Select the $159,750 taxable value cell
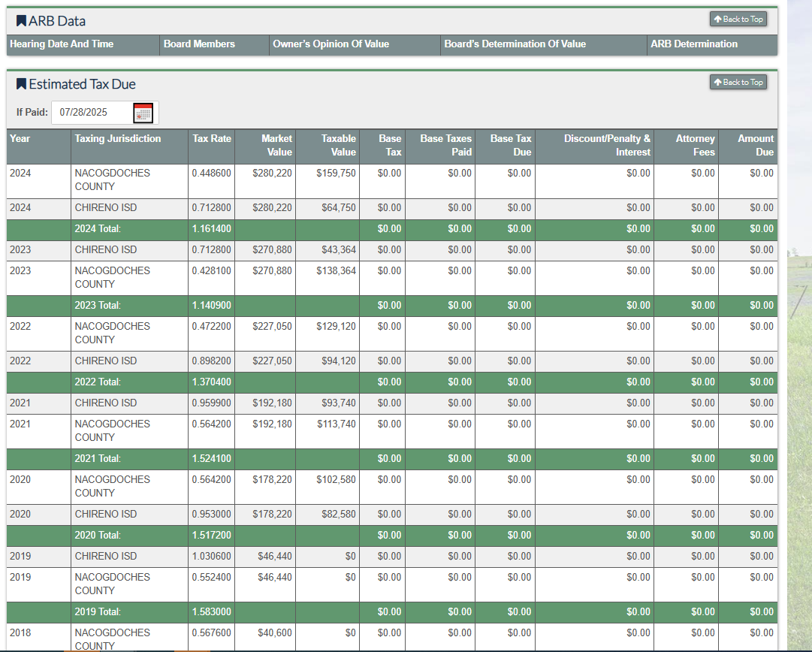This screenshot has width=812, height=652. tap(336, 174)
